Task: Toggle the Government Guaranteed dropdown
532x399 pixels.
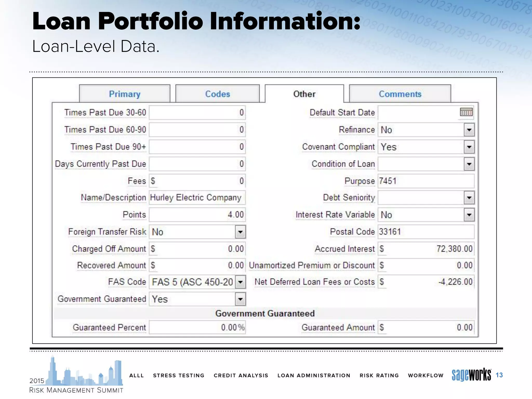Action: (240, 299)
